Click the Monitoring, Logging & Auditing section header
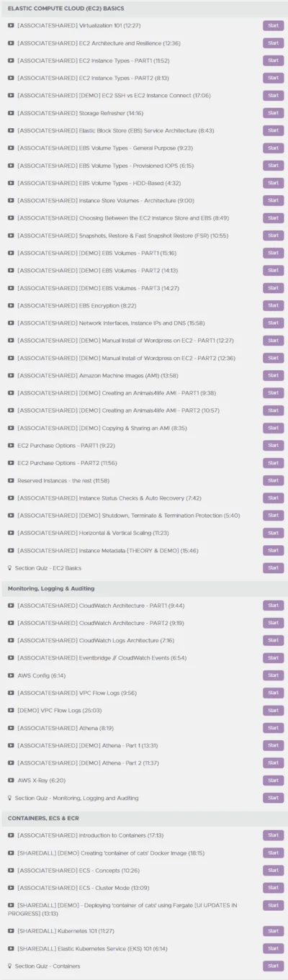 (144, 588)
